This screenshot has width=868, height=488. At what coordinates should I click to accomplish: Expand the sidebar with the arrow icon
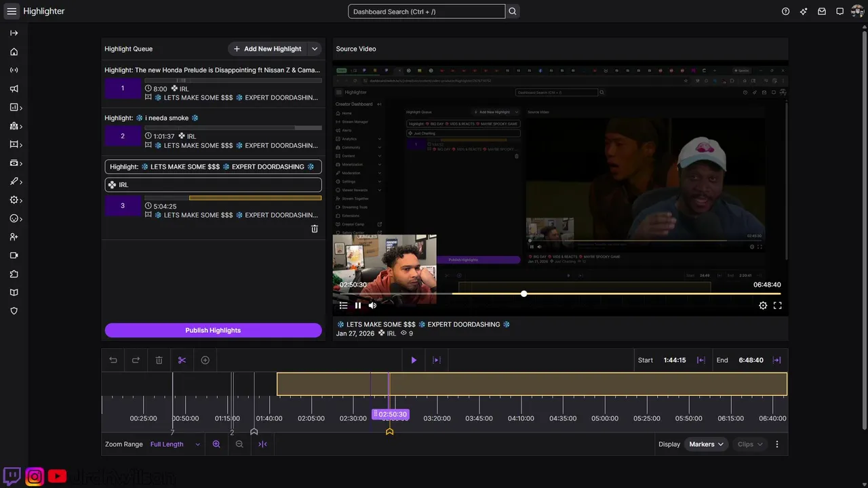[14, 33]
